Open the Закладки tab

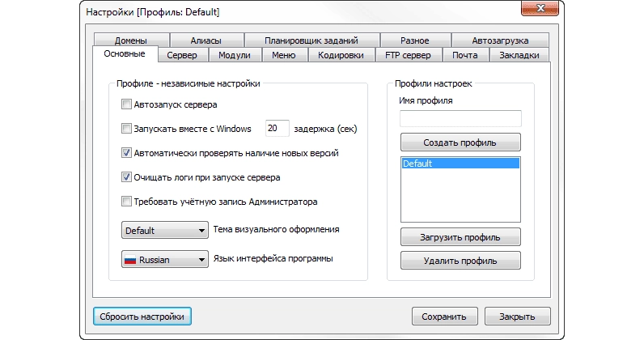(519, 55)
